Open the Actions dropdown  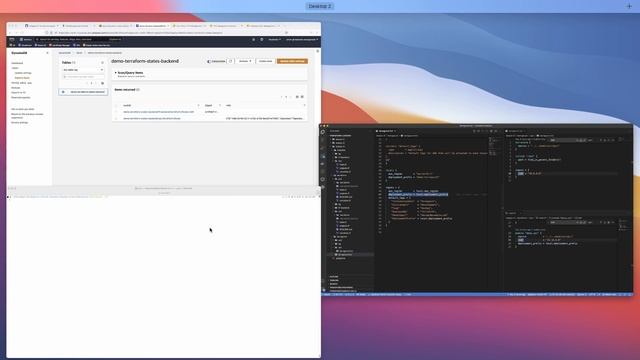pos(245,61)
